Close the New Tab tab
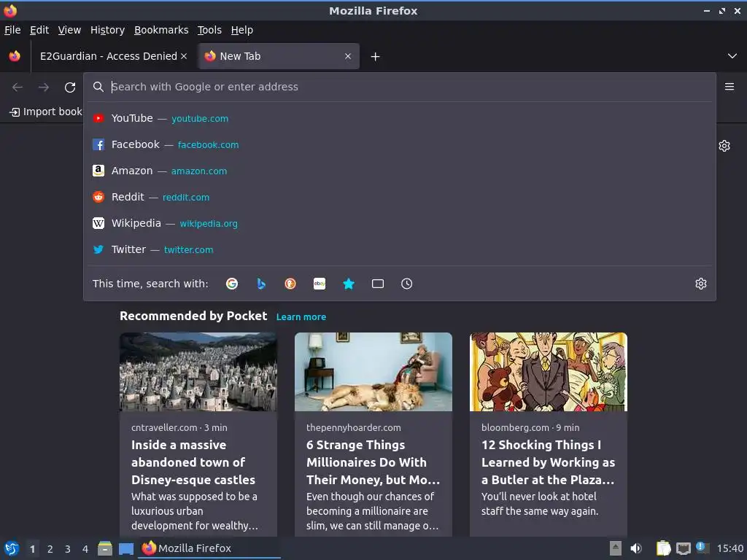 [348, 56]
